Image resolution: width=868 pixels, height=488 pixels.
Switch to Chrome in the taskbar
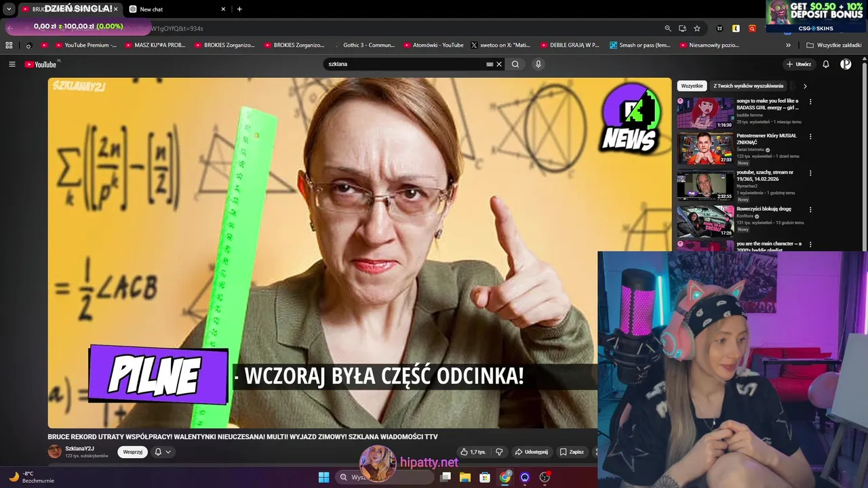coord(505,477)
